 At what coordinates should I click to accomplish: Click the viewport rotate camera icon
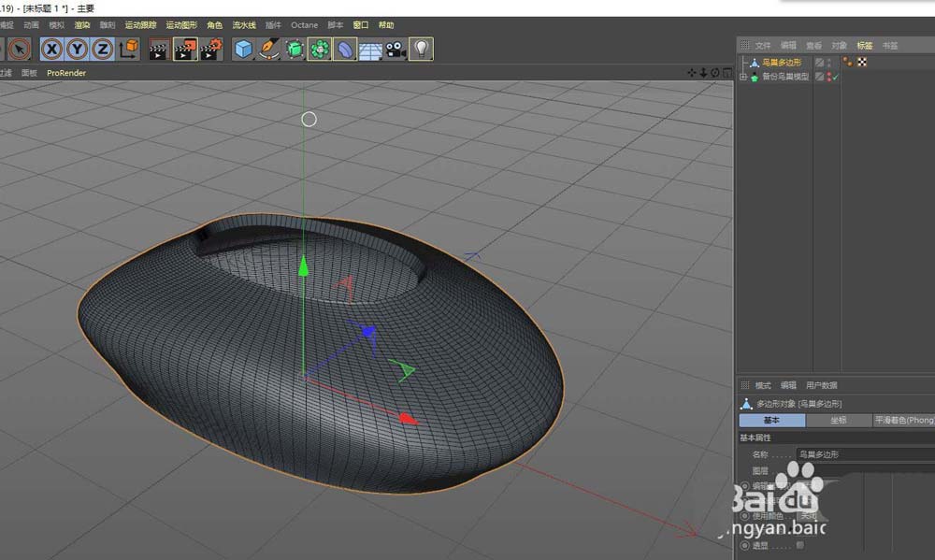click(x=714, y=73)
